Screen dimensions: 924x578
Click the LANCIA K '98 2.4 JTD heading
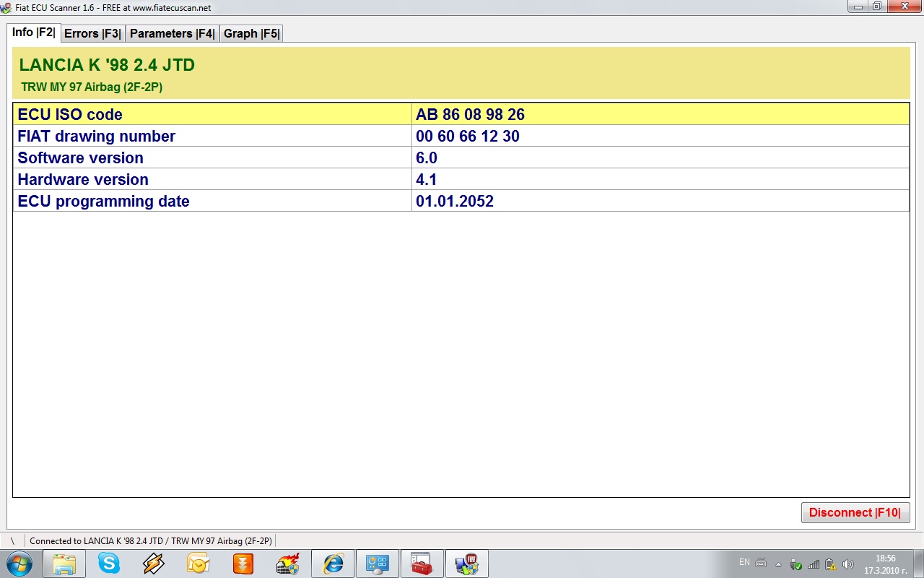pos(107,65)
